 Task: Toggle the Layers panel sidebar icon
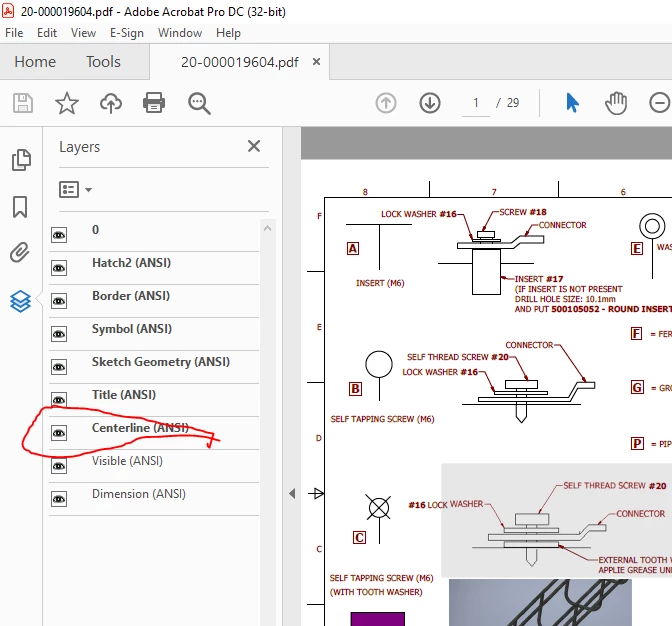[20, 301]
